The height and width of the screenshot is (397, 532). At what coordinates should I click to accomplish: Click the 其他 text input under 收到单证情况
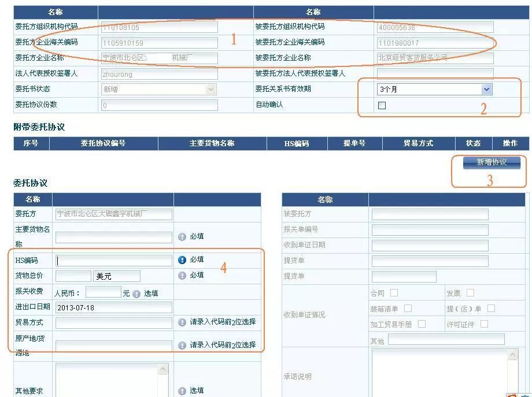(x=444, y=339)
